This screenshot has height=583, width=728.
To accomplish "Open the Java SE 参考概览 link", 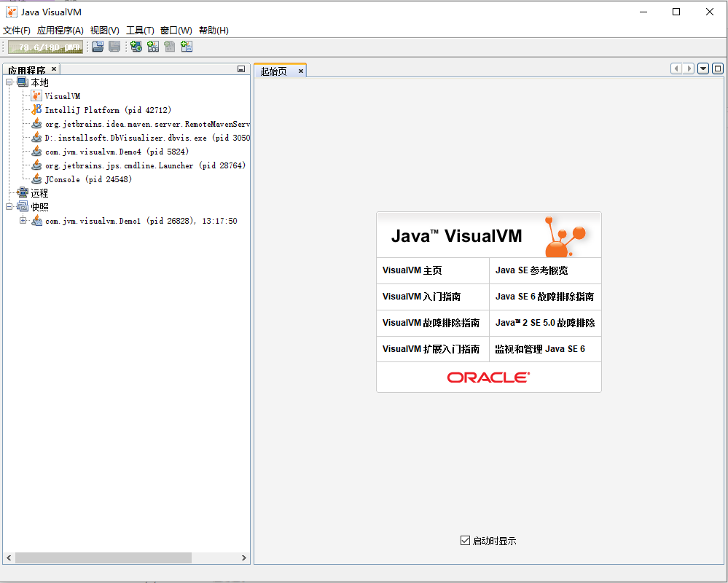I will click(x=531, y=270).
